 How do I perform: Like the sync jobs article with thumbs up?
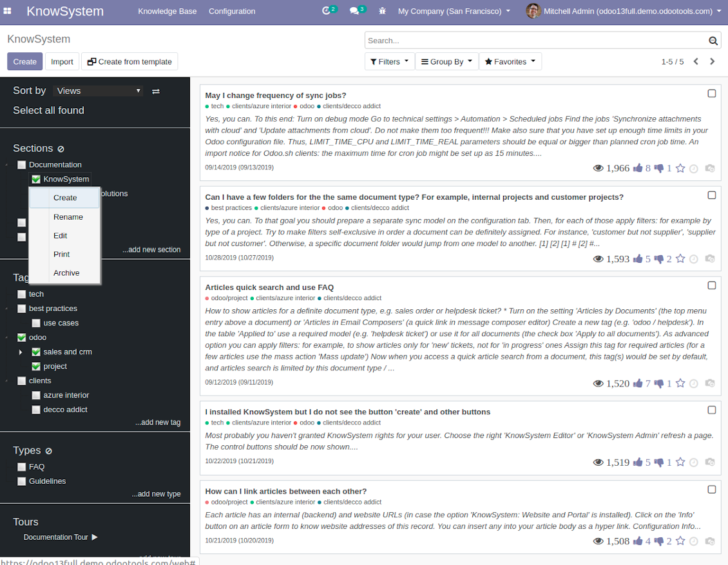coord(637,168)
